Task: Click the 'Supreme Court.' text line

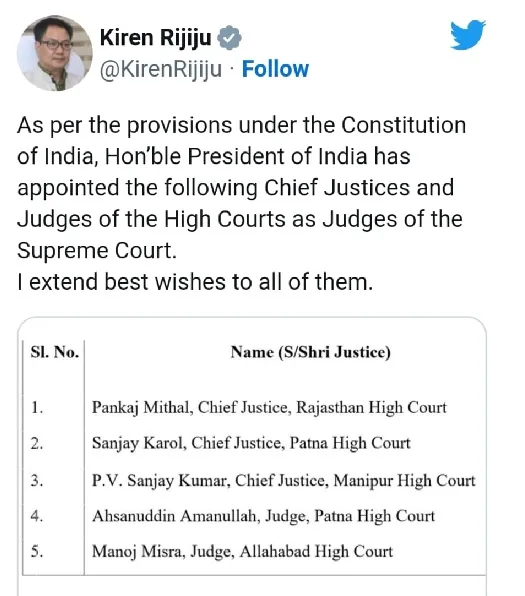Action: (x=97, y=251)
